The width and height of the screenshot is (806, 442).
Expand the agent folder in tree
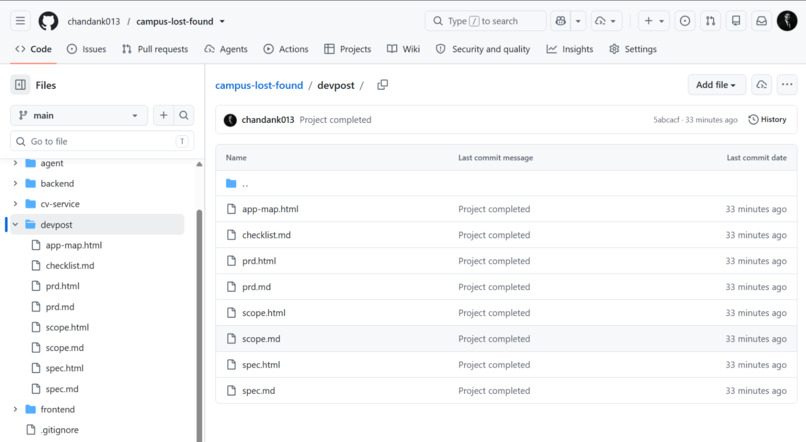[x=15, y=163]
